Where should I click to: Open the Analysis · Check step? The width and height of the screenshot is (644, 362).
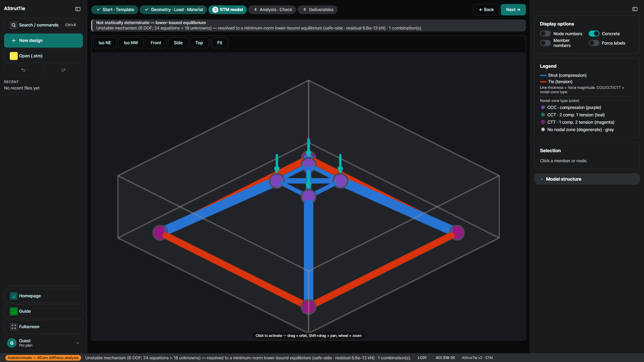pyautogui.click(x=272, y=10)
